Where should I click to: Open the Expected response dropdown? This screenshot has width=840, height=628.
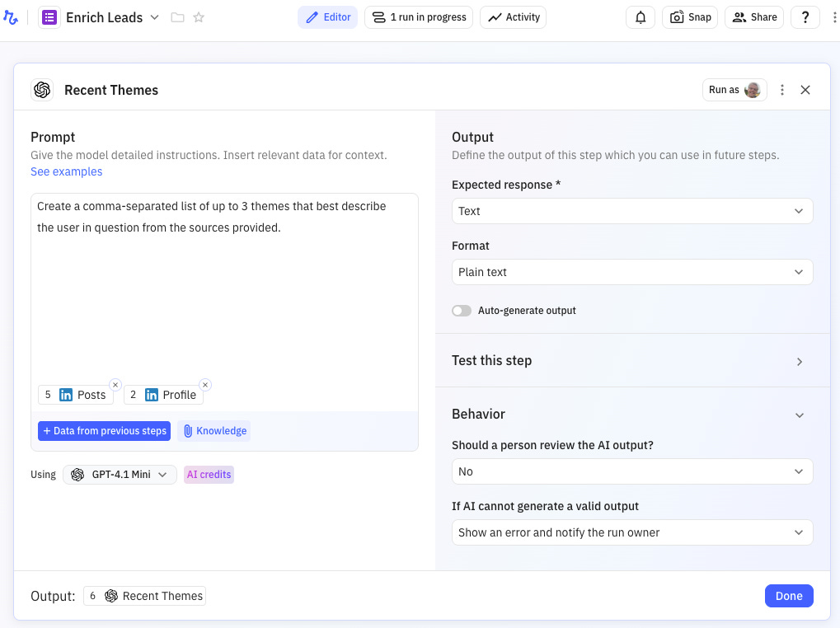point(632,211)
